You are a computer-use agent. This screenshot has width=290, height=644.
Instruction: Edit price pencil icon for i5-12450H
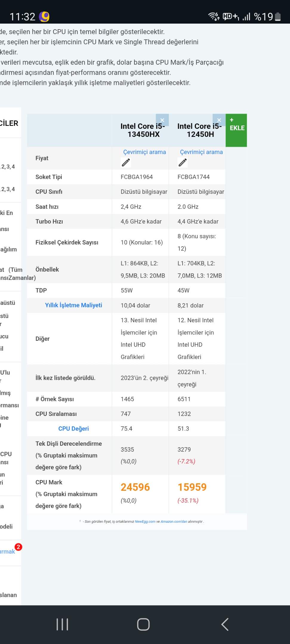(x=183, y=162)
